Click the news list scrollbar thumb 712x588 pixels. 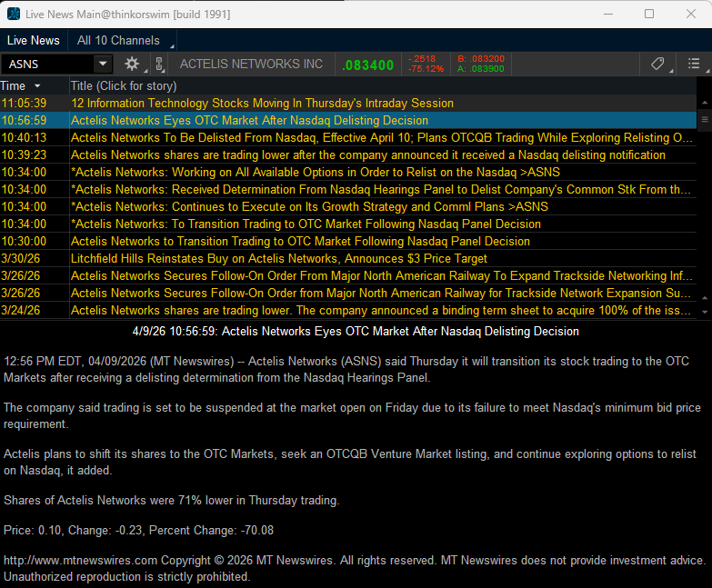pyautogui.click(x=705, y=120)
